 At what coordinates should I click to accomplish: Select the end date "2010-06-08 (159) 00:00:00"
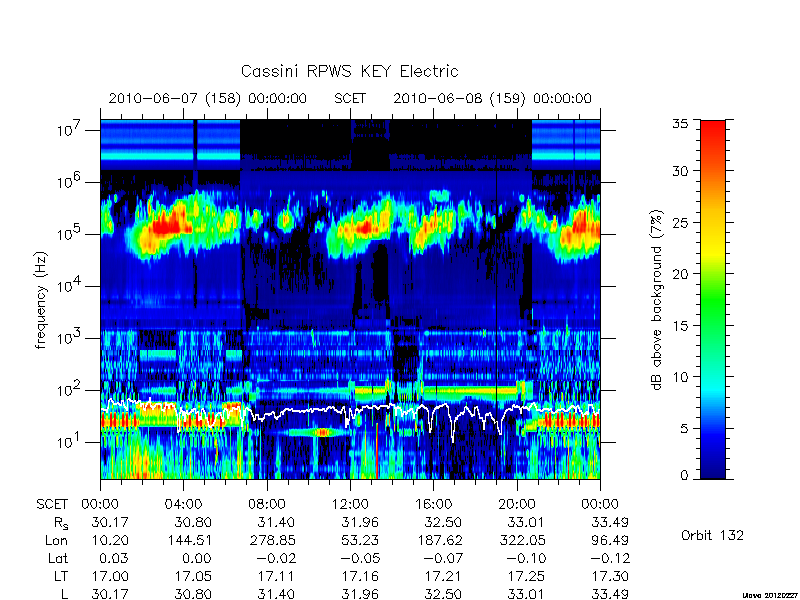click(x=492, y=98)
